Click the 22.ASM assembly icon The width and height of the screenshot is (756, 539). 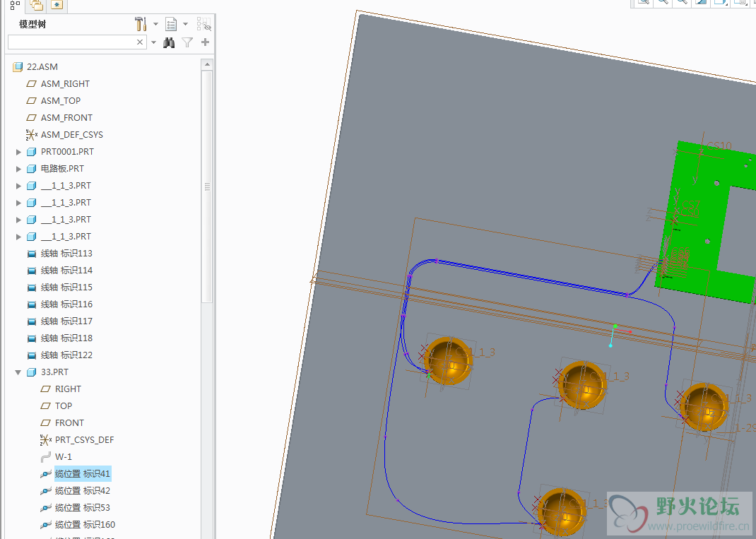[18, 66]
